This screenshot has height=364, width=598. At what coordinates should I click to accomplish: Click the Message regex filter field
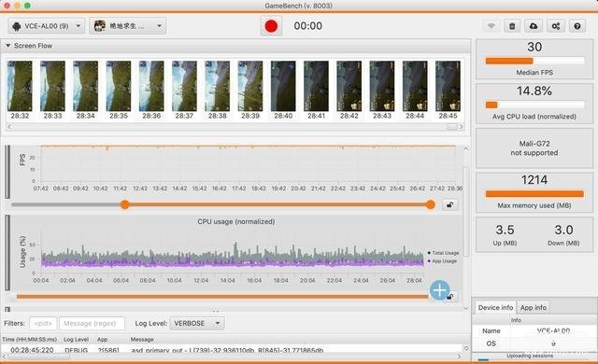(x=92, y=323)
